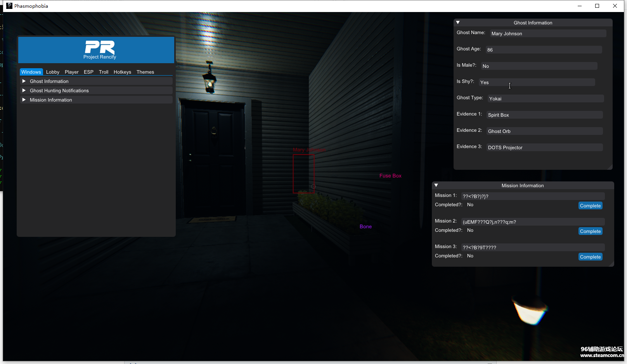Click the Bone ESP label

click(x=365, y=227)
